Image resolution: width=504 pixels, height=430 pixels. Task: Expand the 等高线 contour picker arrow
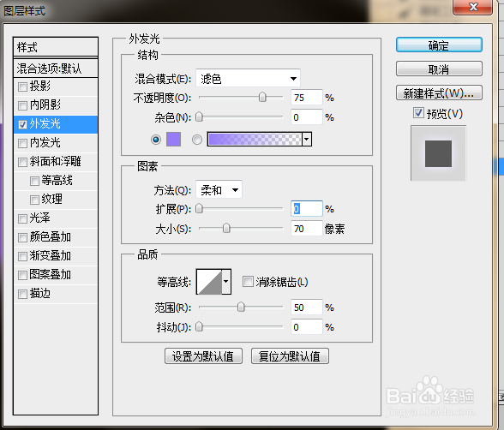(x=226, y=282)
